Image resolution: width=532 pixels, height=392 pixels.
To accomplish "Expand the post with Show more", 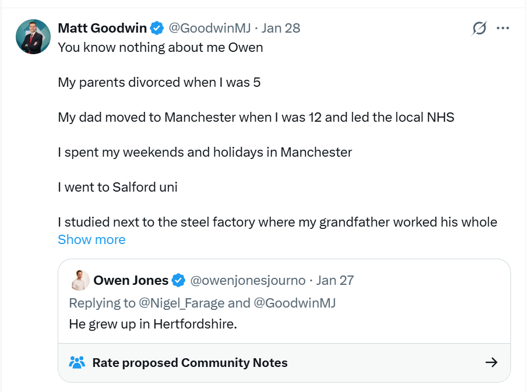I will (x=91, y=239).
